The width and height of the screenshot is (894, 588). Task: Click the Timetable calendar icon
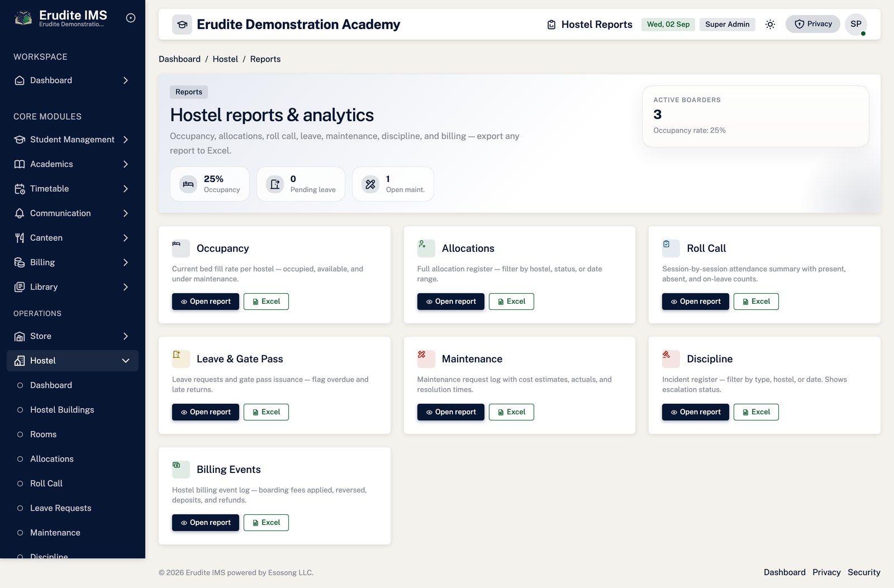pyautogui.click(x=20, y=189)
